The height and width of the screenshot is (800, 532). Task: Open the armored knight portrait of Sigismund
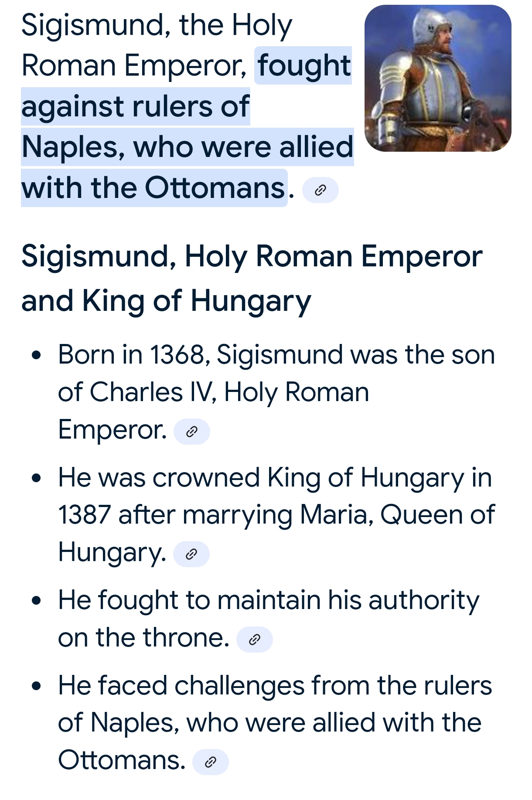tap(438, 78)
